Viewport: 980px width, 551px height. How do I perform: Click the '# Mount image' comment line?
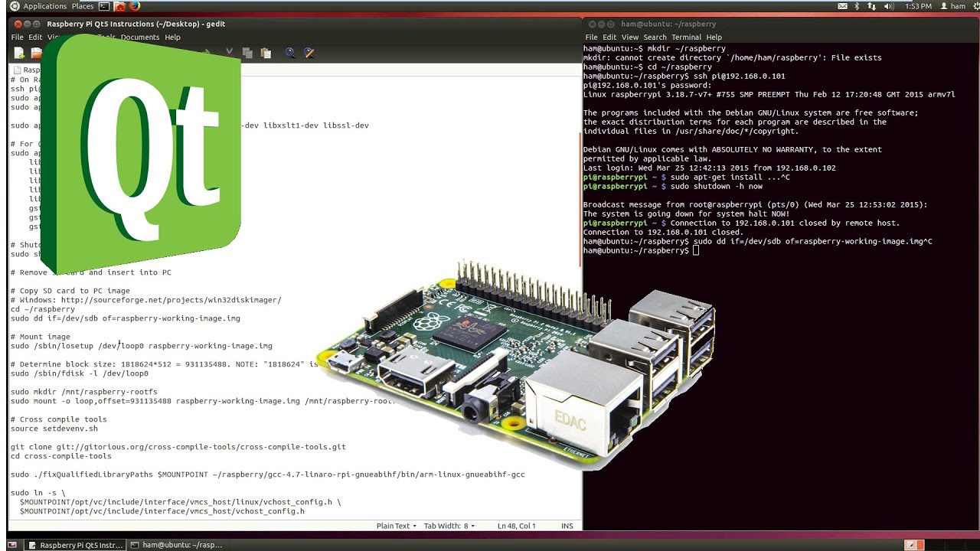click(x=41, y=337)
